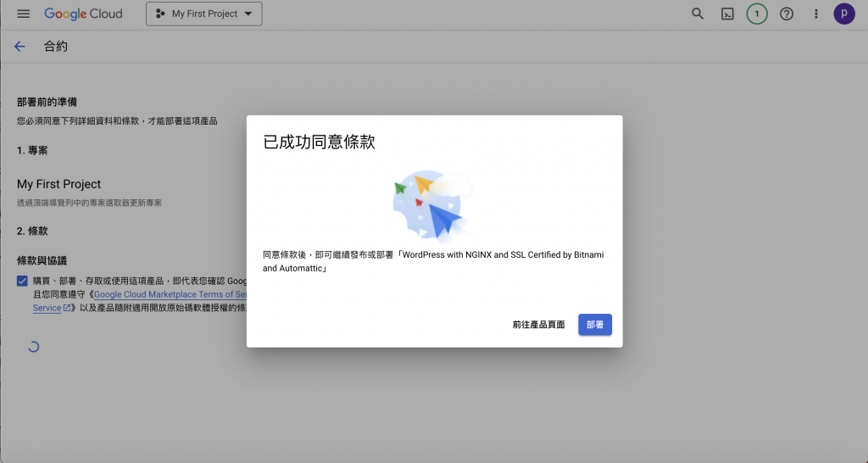Click the Google Cloud logo

pos(83,14)
